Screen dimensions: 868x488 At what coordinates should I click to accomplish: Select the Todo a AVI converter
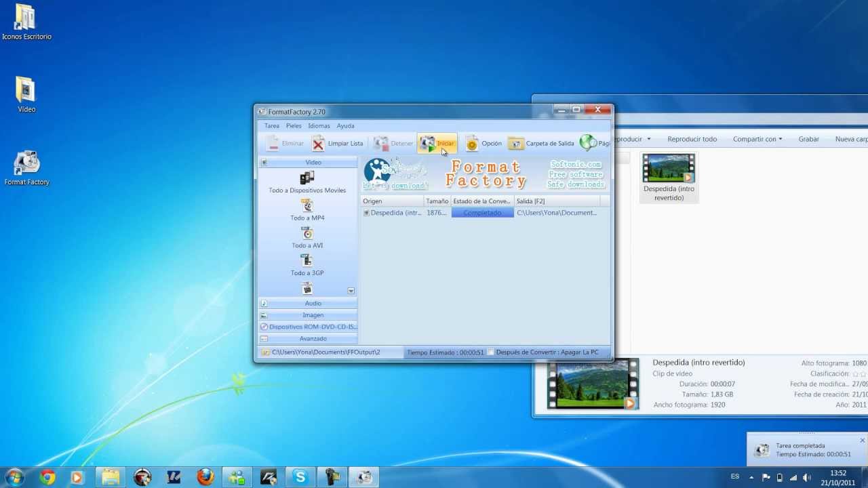307,238
